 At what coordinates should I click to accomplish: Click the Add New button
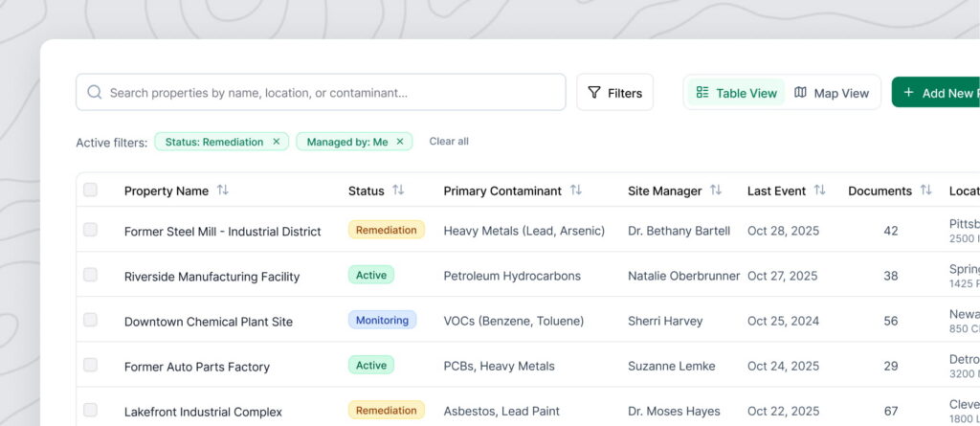click(x=938, y=93)
